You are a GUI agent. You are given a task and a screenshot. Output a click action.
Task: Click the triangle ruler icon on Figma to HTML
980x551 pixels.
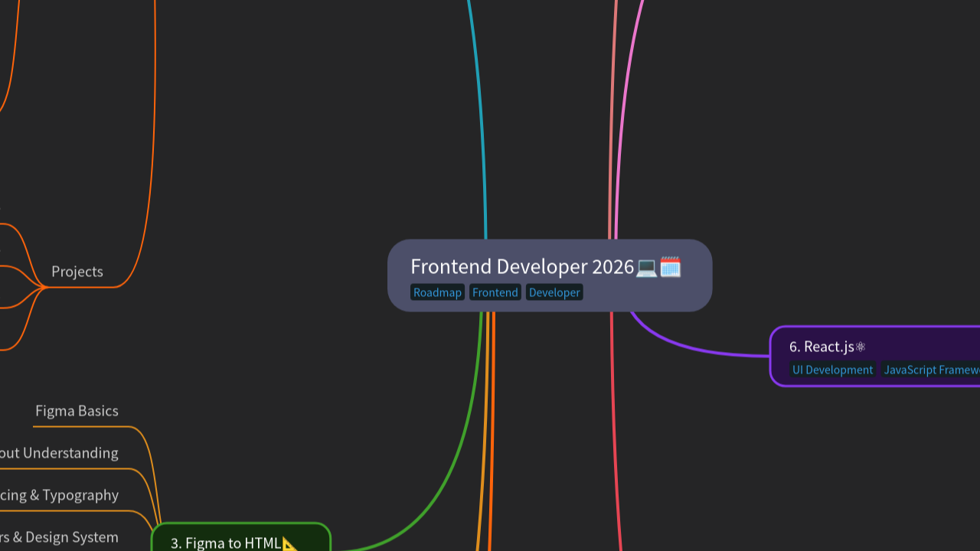tap(289, 544)
